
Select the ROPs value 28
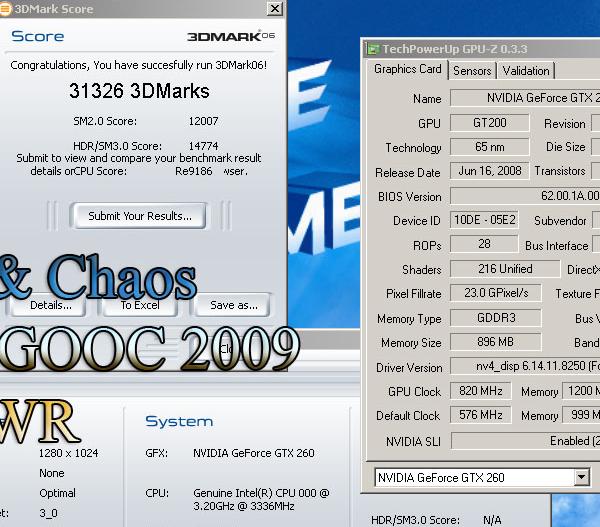click(484, 244)
